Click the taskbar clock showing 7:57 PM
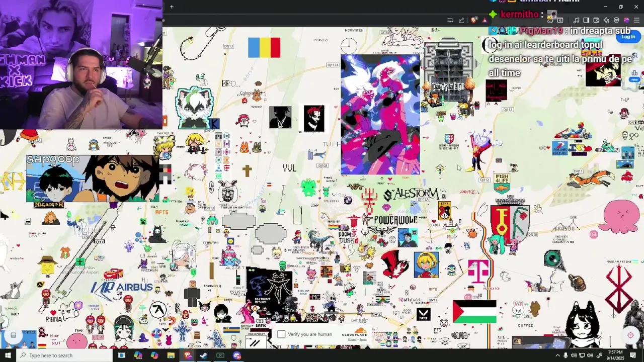The image size is (644, 362). tap(615, 355)
